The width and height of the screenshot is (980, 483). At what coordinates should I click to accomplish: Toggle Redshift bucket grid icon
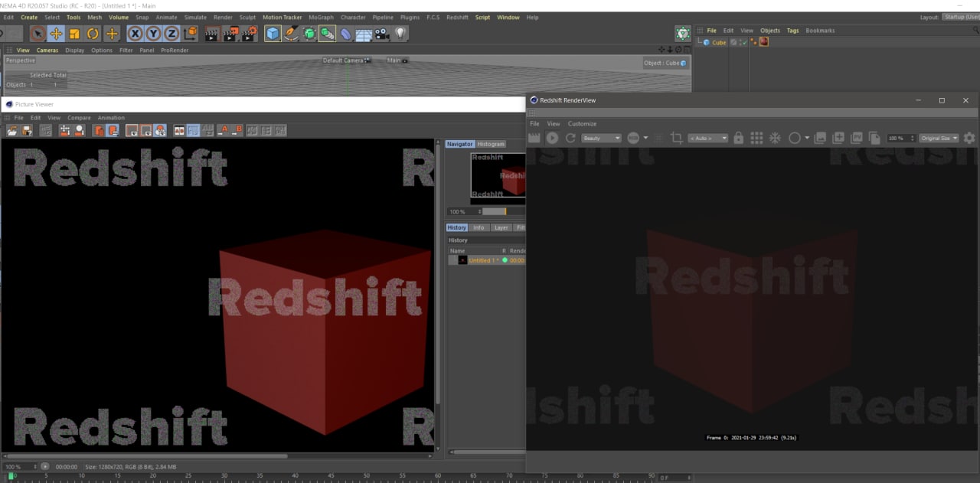(x=756, y=138)
